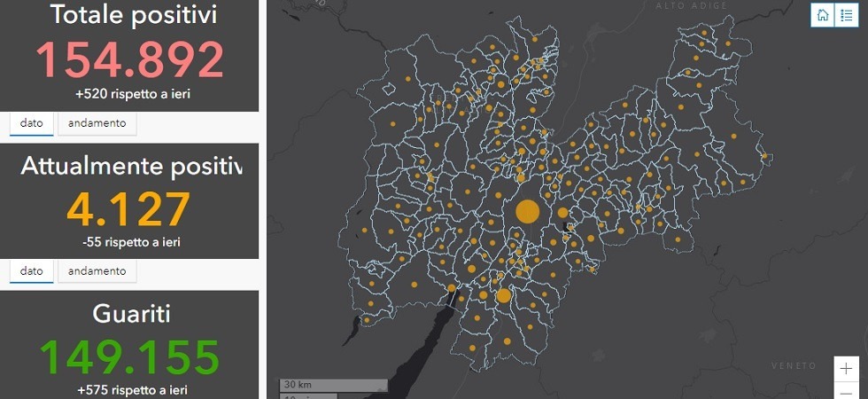The image size is (868, 399).
Task: Click the 154.892 total positives figure
Action: (x=129, y=60)
